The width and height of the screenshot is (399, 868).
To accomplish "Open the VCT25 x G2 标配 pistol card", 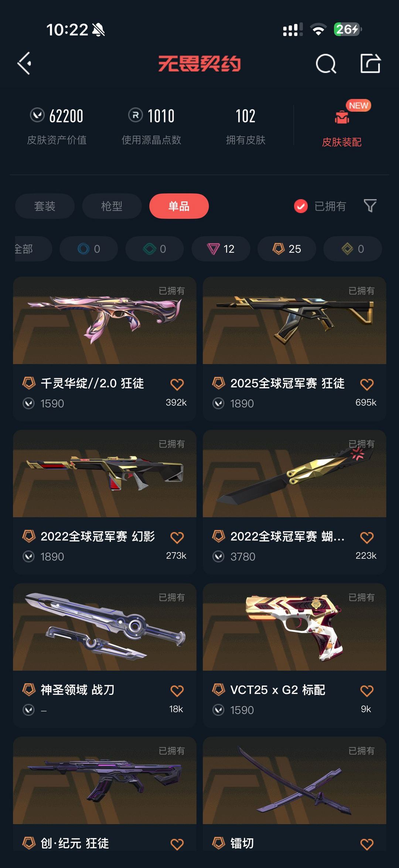I will 294,655.
